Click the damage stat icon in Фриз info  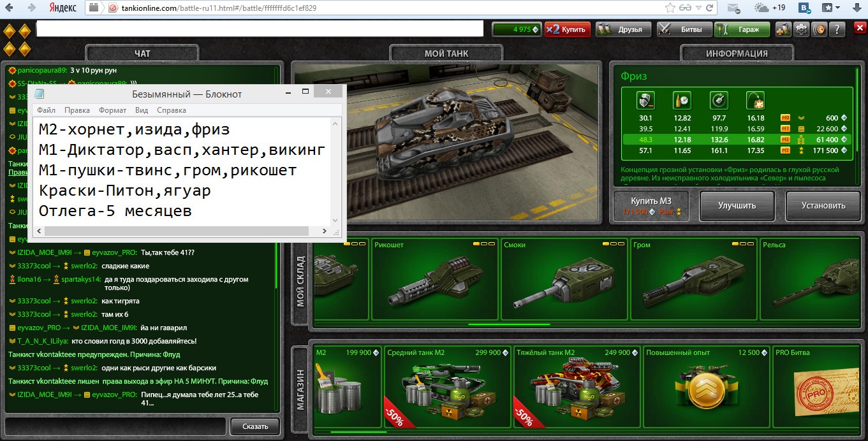tap(645, 101)
